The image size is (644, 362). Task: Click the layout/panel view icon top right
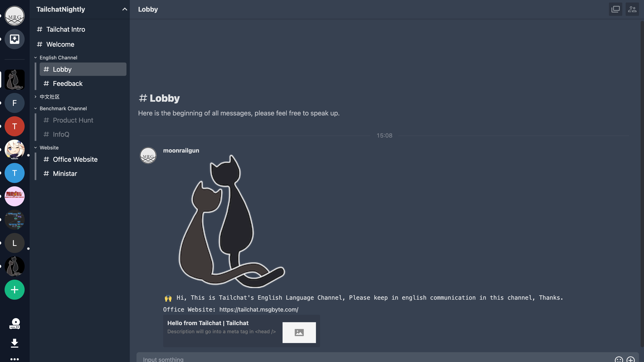[616, 9]
